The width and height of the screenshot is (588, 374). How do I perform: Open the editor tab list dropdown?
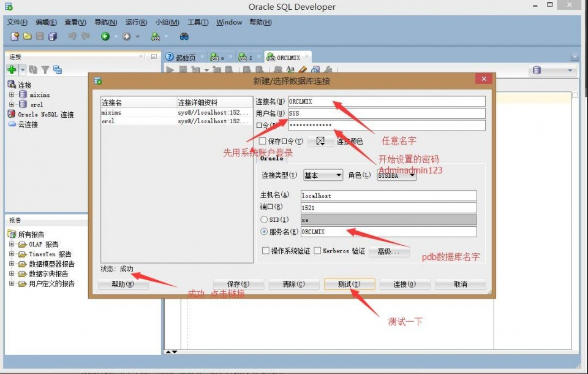pyautogui.click(x=575, y=57)
